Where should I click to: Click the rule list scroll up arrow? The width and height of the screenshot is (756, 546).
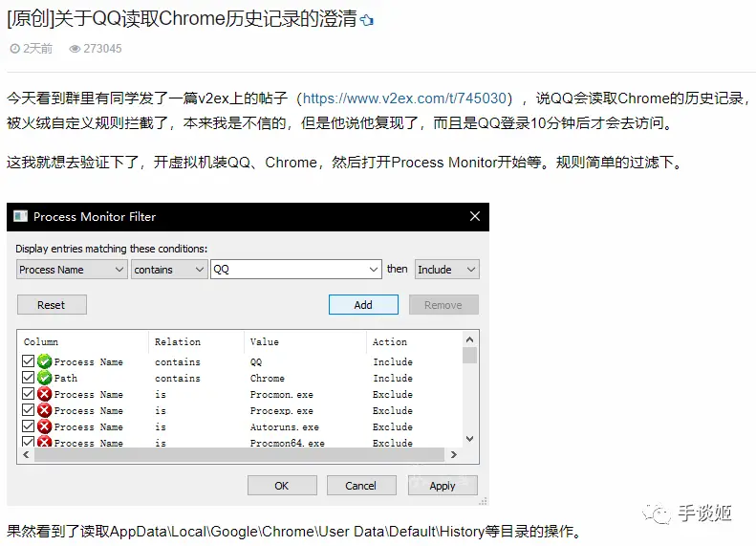pos(469,339)
